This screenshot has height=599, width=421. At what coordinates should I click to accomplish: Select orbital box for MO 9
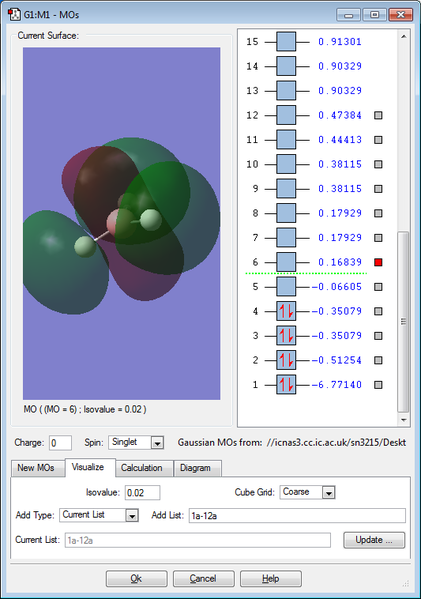286,188
